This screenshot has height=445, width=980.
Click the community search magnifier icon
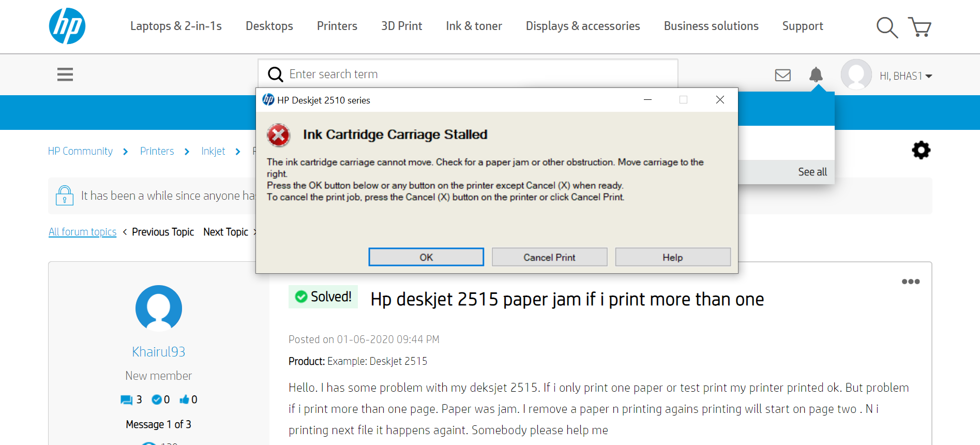(276, 75)
